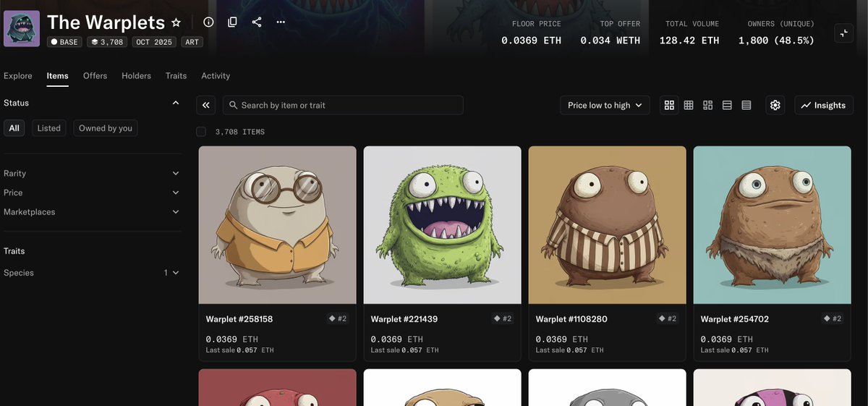Open the Price low to high sort dropdown

(605, 105)
